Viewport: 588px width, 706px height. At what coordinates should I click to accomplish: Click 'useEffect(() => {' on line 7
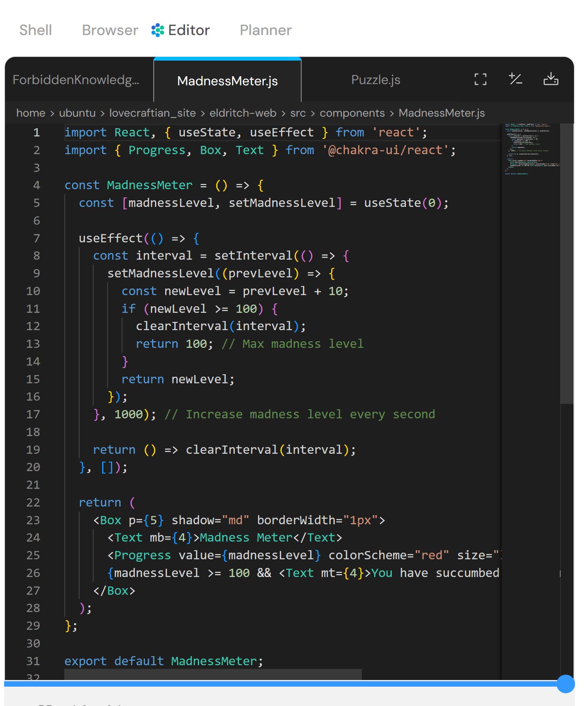coord(139,238)
